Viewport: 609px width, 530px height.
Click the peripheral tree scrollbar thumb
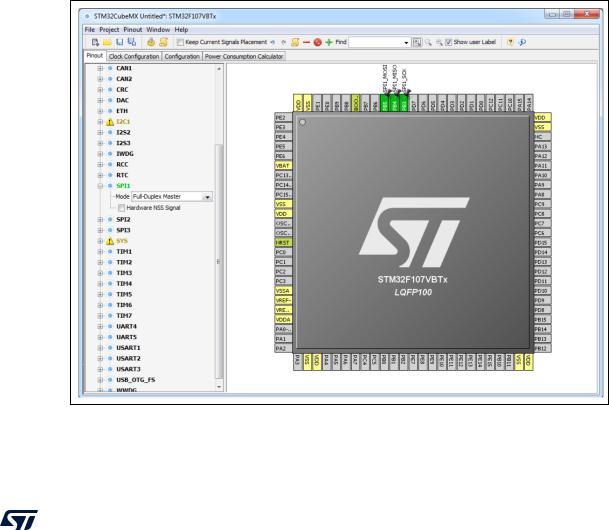click(219, 262)
